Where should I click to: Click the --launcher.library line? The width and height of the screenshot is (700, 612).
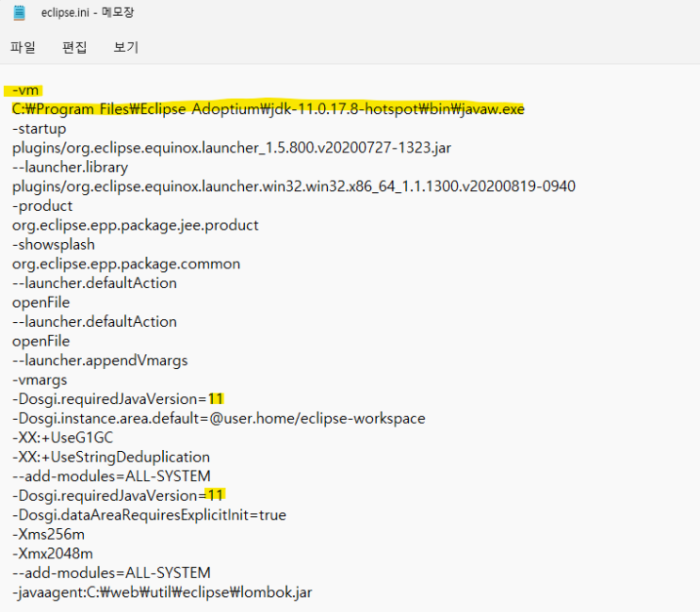pyautogui.click(x=70, y=168)
